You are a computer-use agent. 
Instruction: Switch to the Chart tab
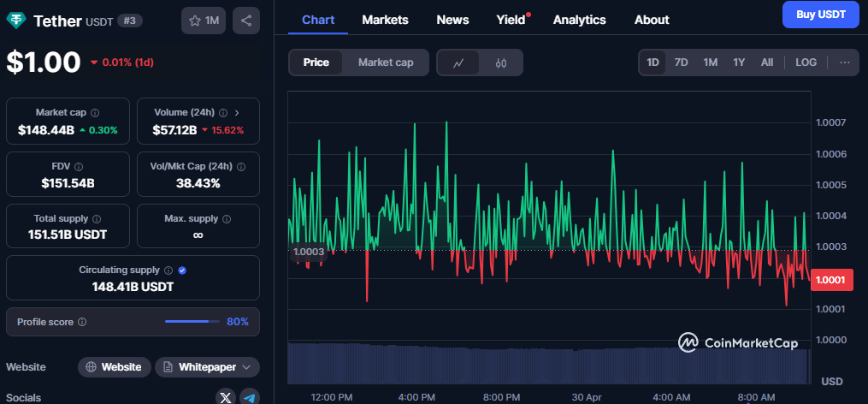tap(318, 20)
